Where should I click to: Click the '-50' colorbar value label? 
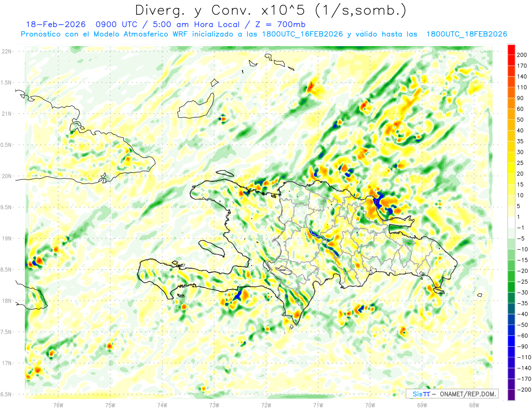tap(524, 325)
